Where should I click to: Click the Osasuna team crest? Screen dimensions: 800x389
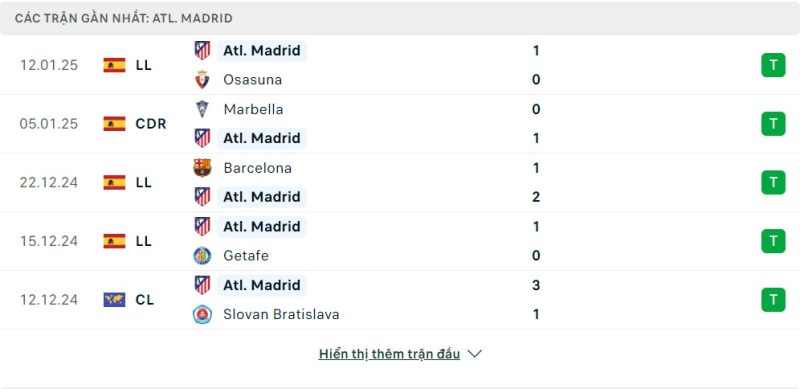[202, 80]
